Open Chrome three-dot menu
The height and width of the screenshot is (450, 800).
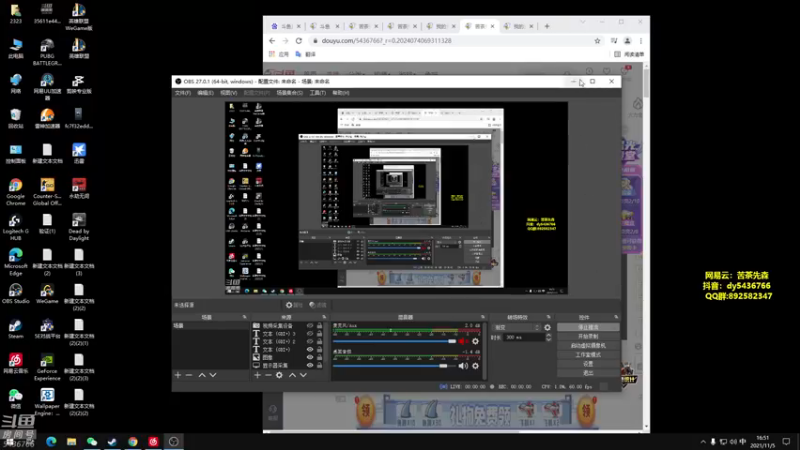[x=641, y=41]
